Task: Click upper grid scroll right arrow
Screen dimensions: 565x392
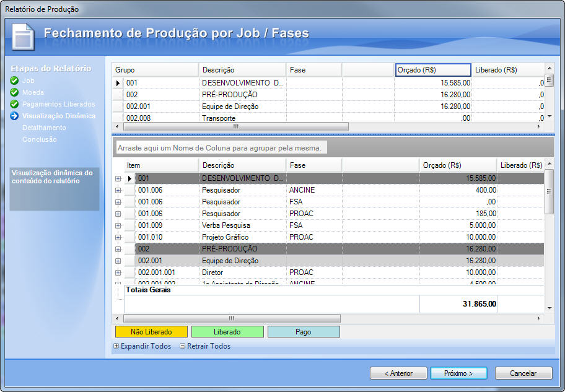Action: click(539, 126)
